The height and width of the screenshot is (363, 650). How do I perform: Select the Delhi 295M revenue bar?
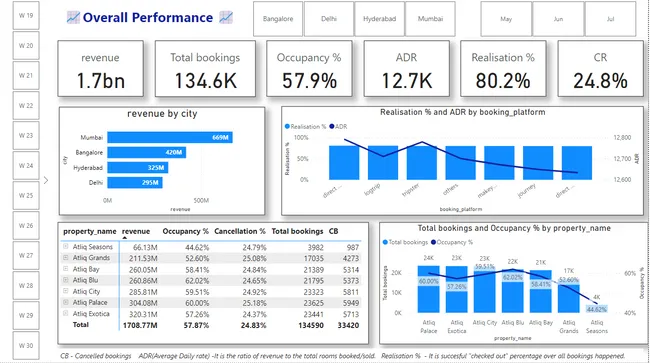click(135, 182)
